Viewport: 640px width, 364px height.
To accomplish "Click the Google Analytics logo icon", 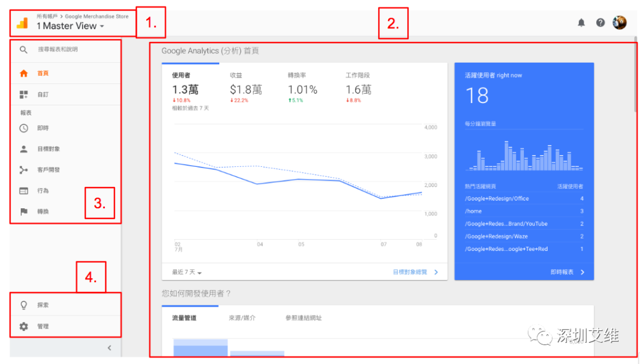I will pos(22,23).
